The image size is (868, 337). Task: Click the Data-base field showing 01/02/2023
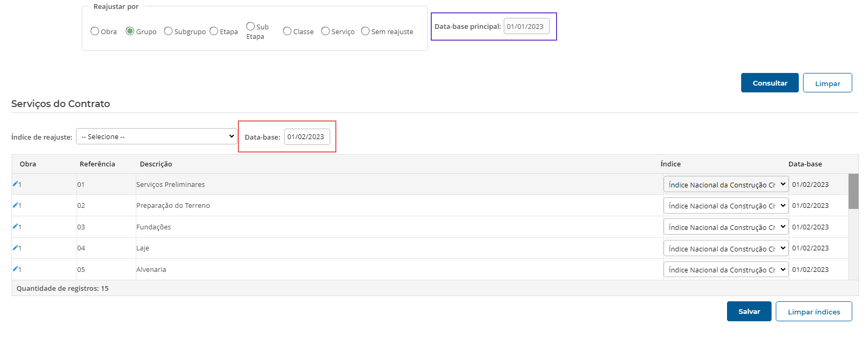pyautogui.click(x=307, y=136)
